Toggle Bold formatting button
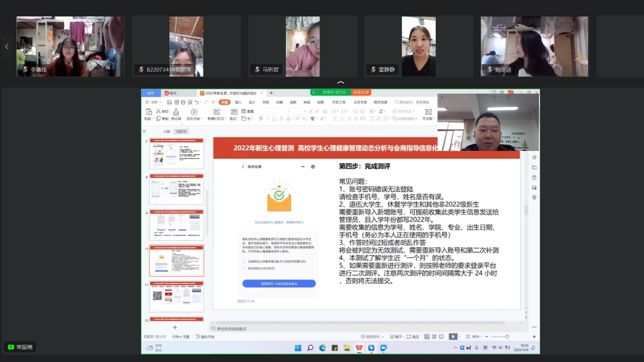This screenshot has height=362, width=644. (261, 119)
